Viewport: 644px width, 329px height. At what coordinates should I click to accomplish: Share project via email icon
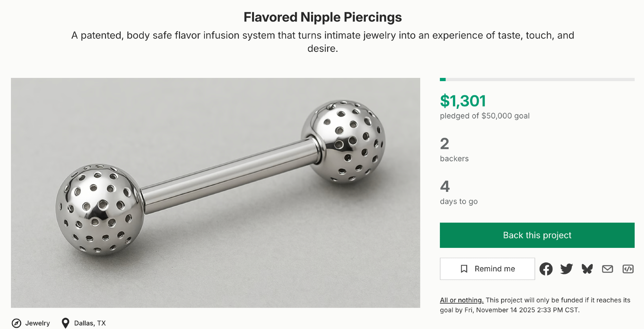click(x=607, y=269)
